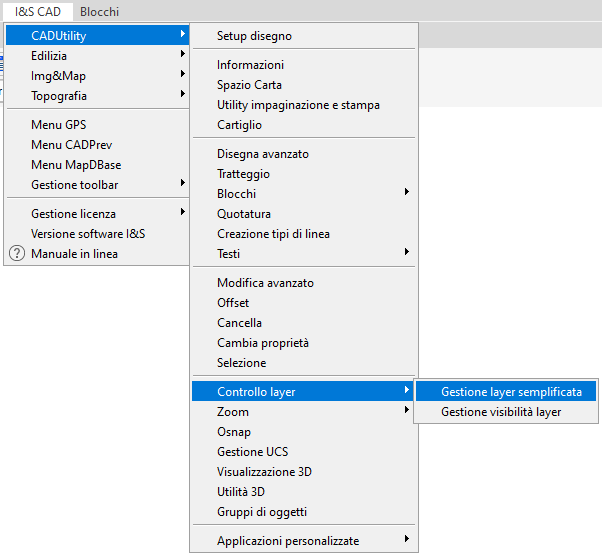Select Controllo layer entry
The height and width of the screenshot is (556, 602).
(x=304, y=391)
